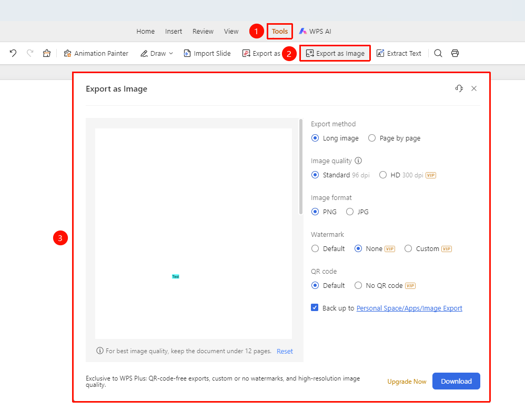The height and width of the screenshot is (420, 525).
Task: Click Export as Image in the toolbar
Action: click(x=335, y=54)
